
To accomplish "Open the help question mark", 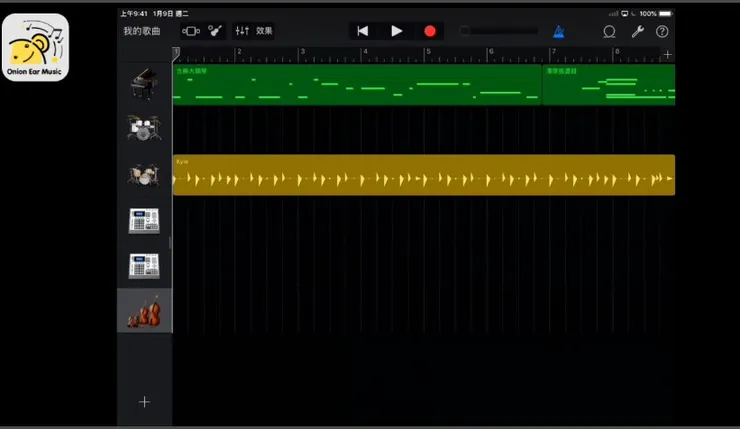I will 662,31.
